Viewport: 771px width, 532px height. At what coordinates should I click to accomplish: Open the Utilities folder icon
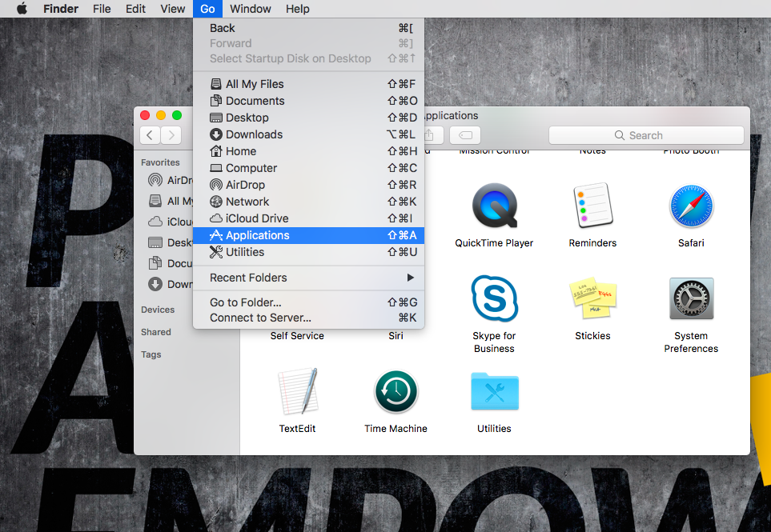[x=494, y=392]
